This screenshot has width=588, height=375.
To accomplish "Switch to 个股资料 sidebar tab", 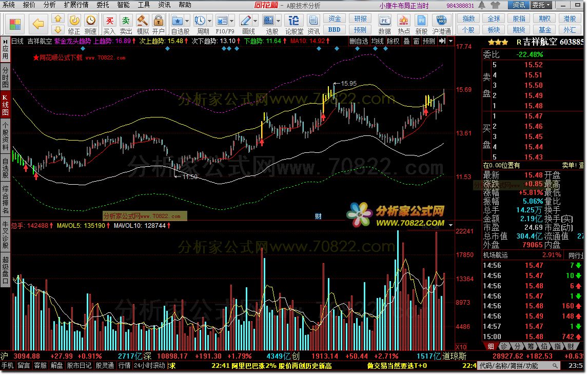I will [x=5, y=135].
